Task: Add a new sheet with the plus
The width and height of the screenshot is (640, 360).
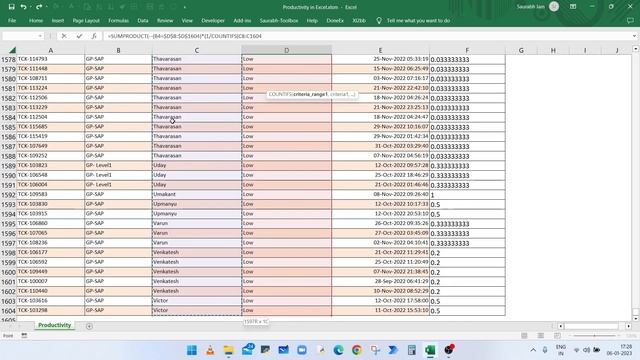Action: point(89,326)
